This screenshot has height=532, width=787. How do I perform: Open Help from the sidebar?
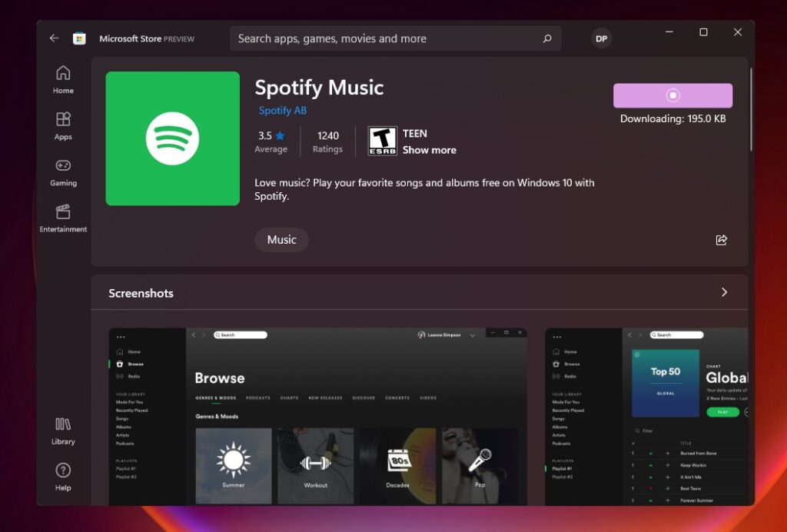62,474
